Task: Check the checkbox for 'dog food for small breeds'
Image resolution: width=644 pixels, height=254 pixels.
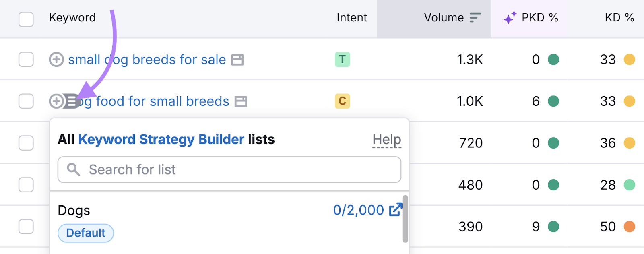Action: [26, 101]
